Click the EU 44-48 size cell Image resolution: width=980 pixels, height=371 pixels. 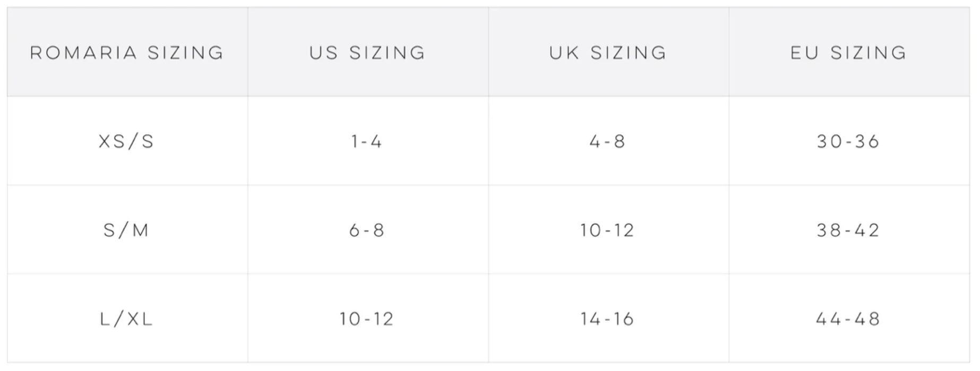click(849, 319)
